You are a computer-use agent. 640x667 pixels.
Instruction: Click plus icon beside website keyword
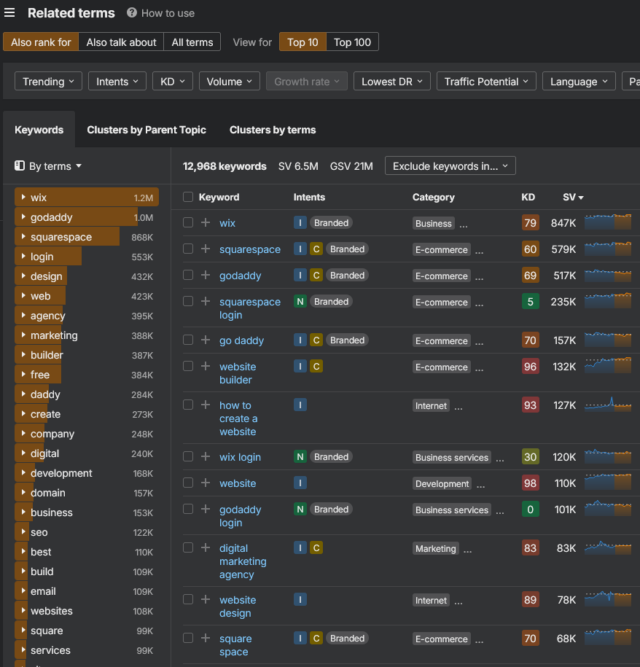click(x=205, y=483)
